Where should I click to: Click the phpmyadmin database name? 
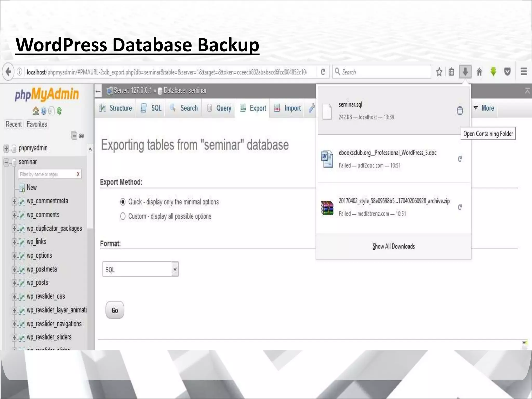pos(33,148)
